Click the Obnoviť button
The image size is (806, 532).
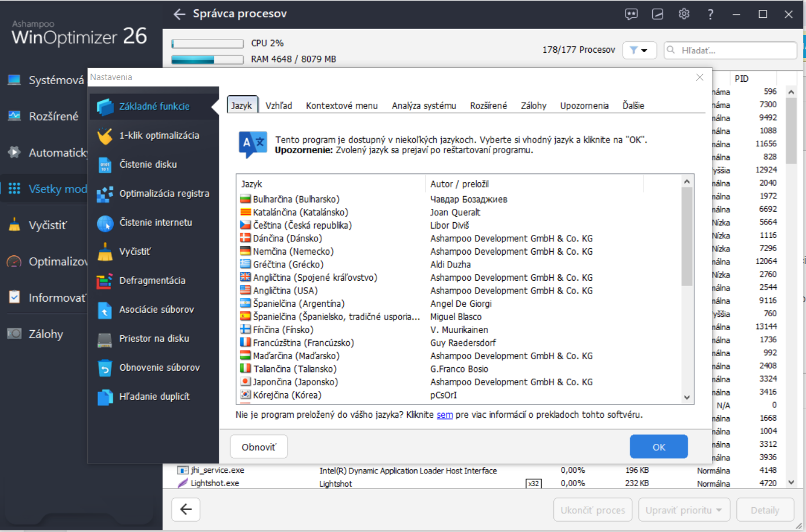coord(259,447)
